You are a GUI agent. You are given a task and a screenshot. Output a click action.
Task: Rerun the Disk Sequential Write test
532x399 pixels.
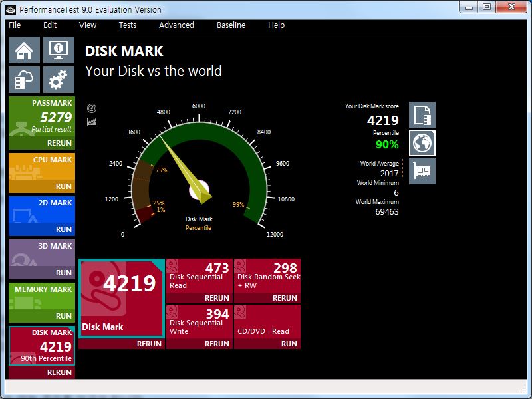[217, 344]
